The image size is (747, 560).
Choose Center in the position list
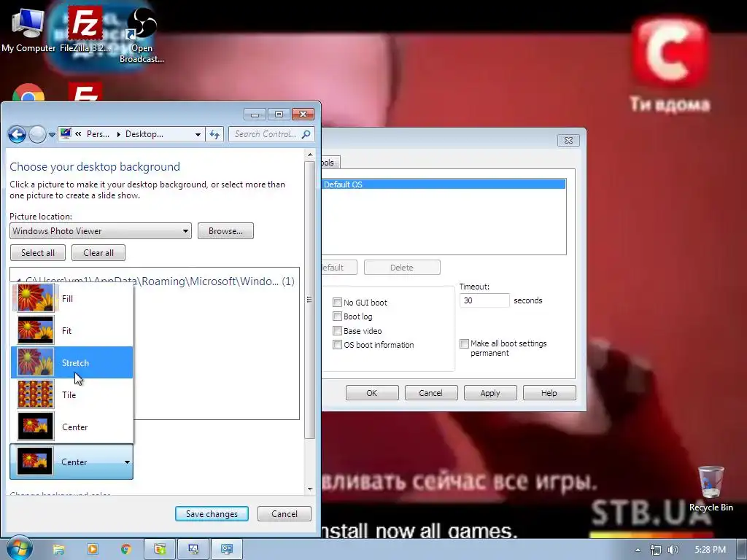71,427
